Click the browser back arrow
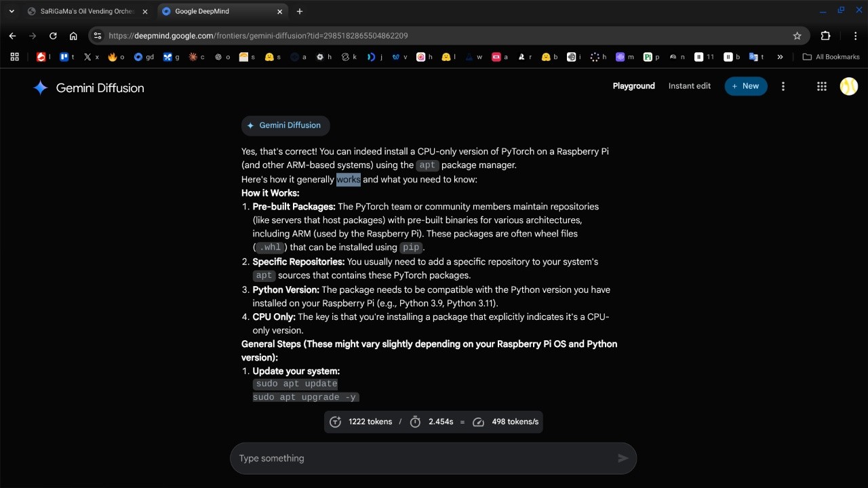 click(x=12, y=36)
